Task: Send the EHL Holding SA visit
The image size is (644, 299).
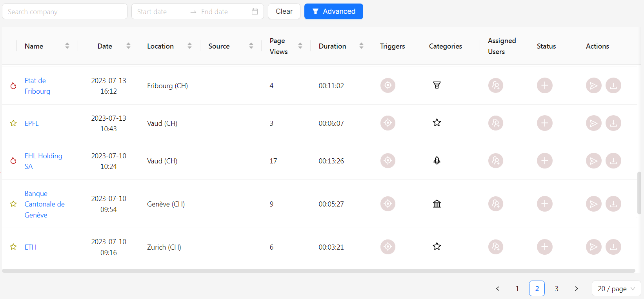Action: pos(594,161)
